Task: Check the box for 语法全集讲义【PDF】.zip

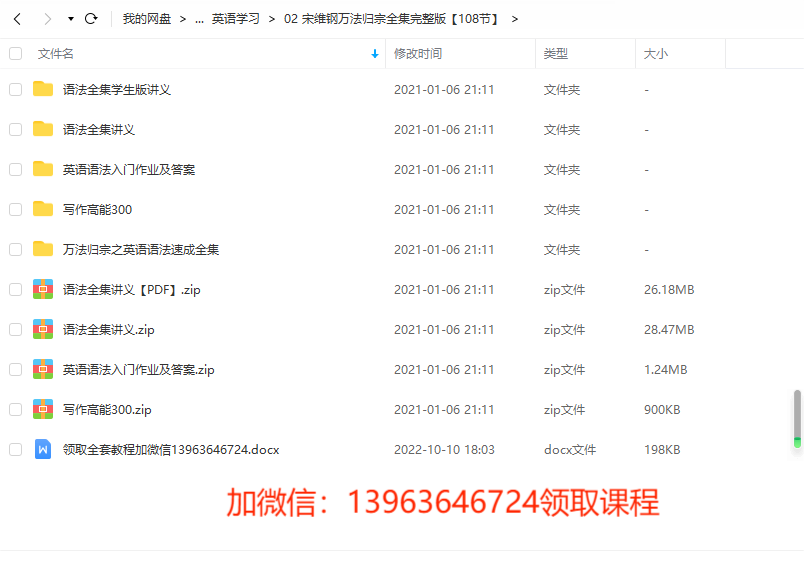Action: pyautogui.click(x=15, y=290)
